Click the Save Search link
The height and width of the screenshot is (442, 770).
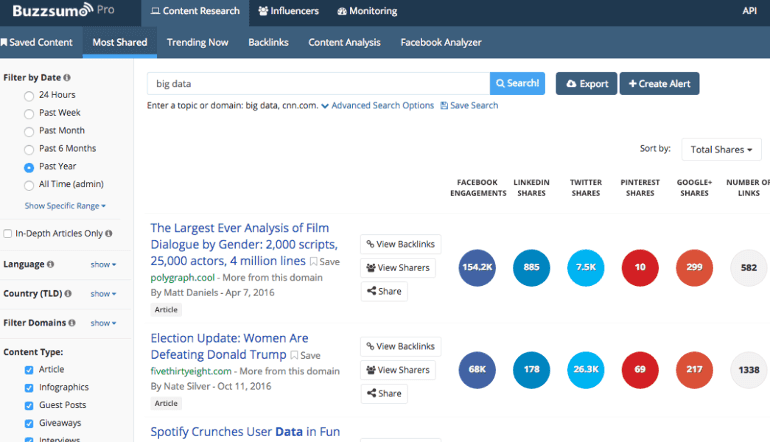coord(469,106)
